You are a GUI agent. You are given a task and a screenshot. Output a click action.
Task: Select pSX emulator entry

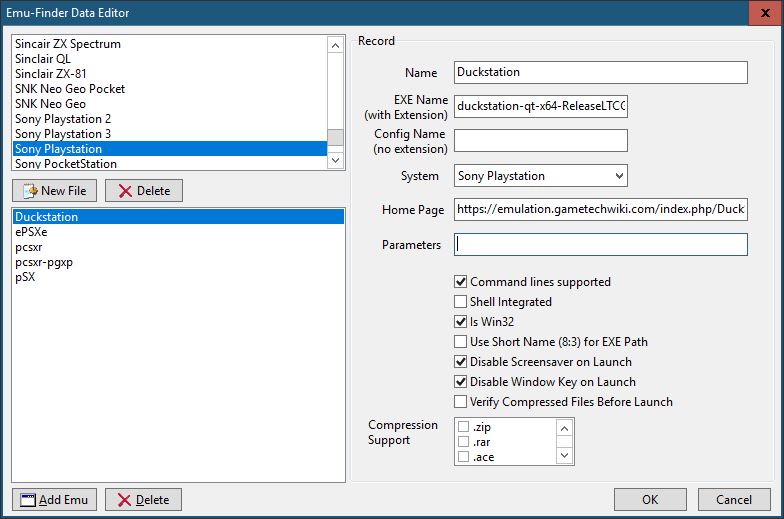tap(178, 276)
